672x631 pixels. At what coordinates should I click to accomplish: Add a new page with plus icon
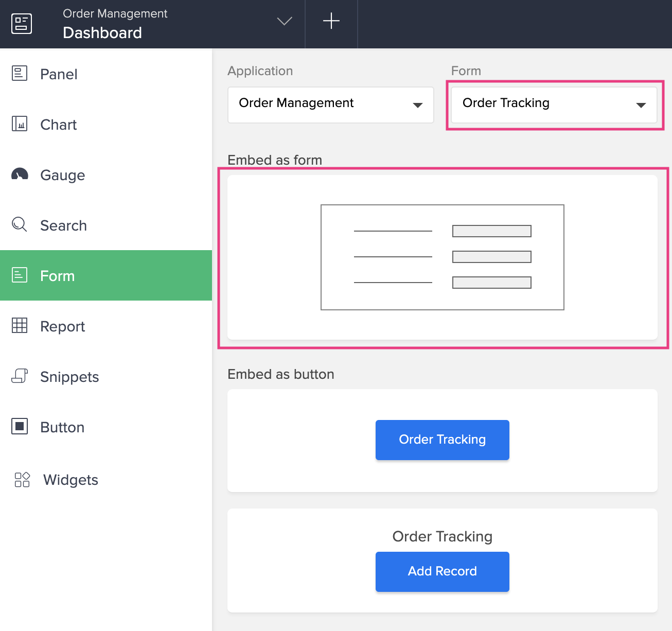point(331,21)
